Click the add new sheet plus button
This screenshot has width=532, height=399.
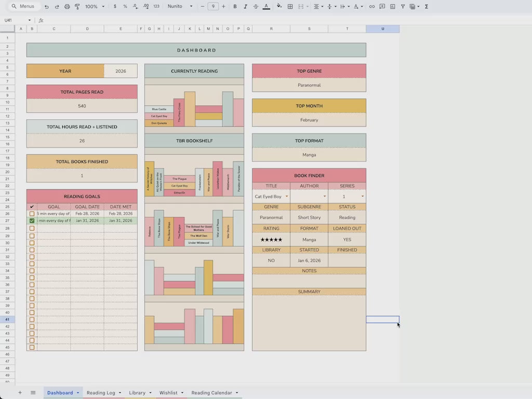(x=20, y=393)
